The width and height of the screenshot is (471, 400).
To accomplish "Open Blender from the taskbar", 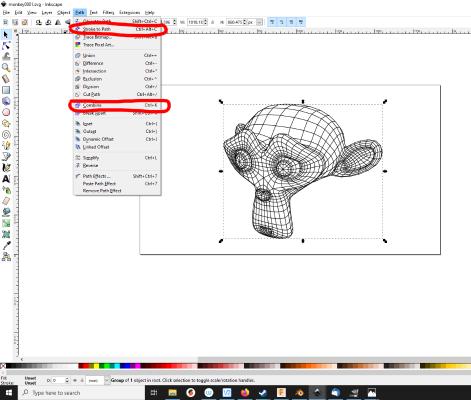I will [x=299, y=393].
